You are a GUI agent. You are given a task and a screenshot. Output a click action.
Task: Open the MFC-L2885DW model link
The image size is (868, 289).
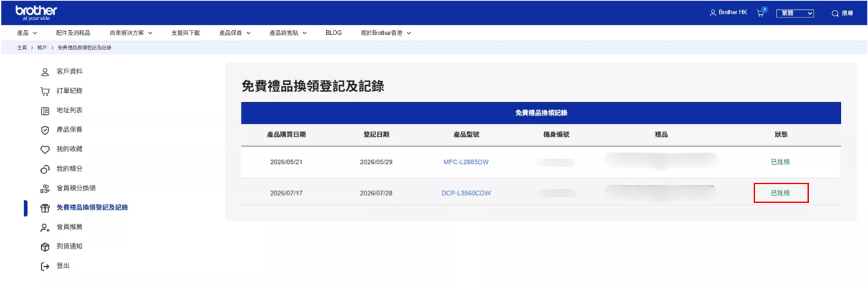pyautogui.click(x=466, y=162)
